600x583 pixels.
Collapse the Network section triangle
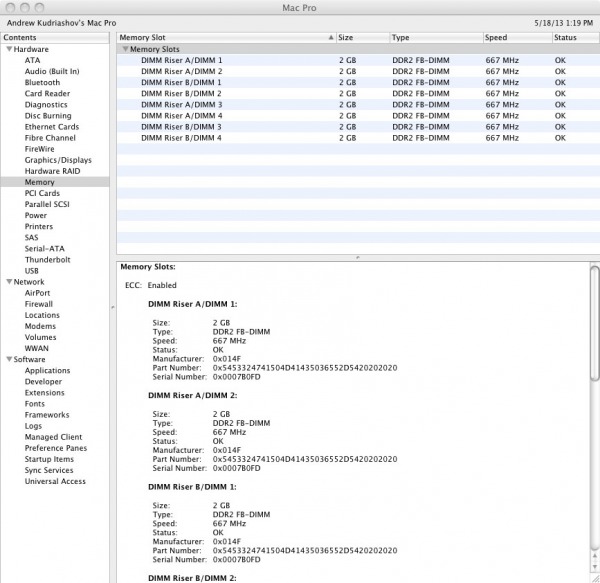9,282
